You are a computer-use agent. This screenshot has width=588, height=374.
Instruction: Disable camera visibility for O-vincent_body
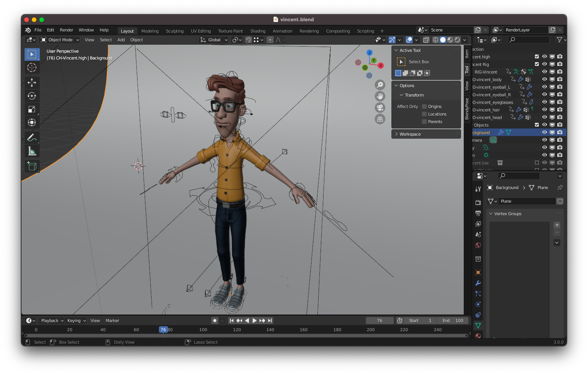pos(560,79)
